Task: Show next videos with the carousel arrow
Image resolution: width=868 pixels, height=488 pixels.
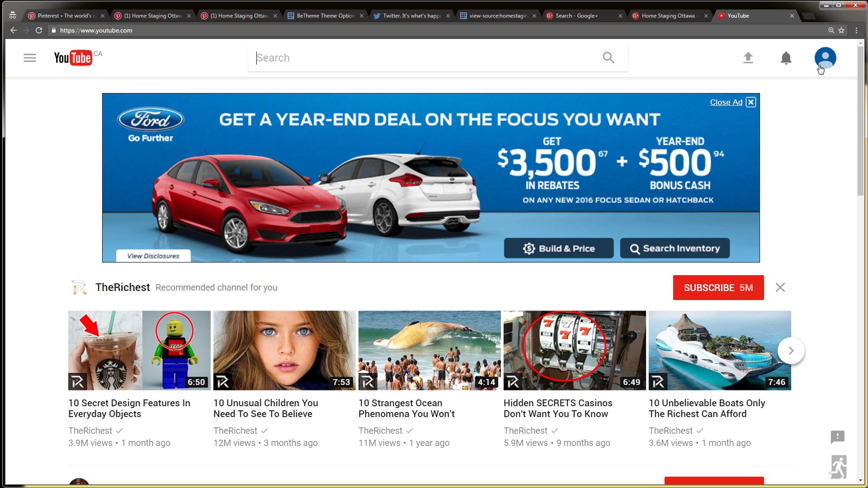Action: click(x=791, y=351)
